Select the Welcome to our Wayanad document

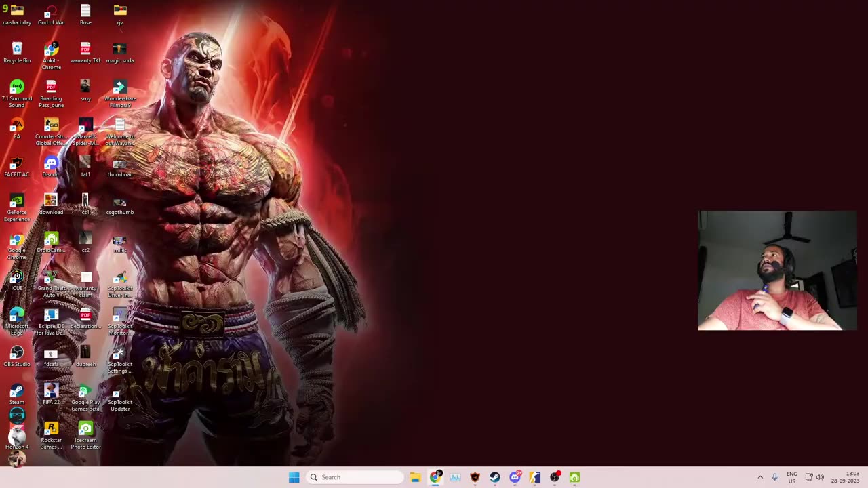tap(120, 132)
